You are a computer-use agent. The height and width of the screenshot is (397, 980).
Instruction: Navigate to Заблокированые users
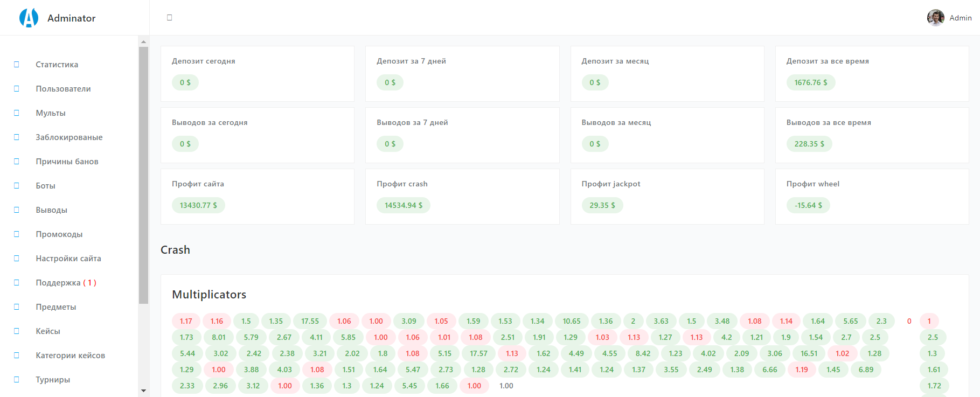tap(69, 137)
